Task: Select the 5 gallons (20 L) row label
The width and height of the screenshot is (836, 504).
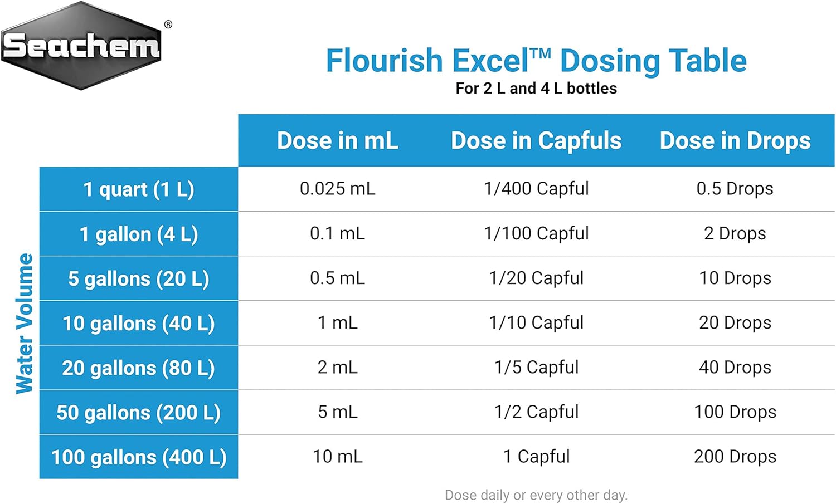Action: [139, 278]
